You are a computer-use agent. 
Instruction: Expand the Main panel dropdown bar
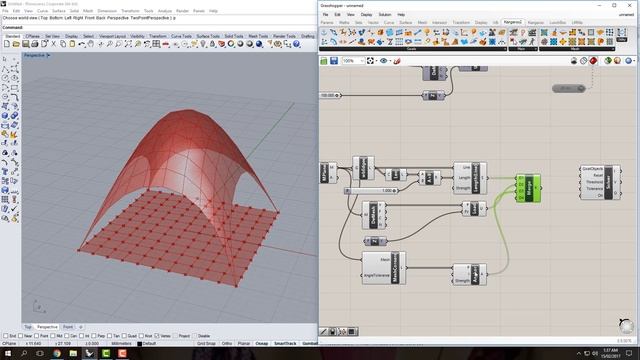tap(523, 49)
